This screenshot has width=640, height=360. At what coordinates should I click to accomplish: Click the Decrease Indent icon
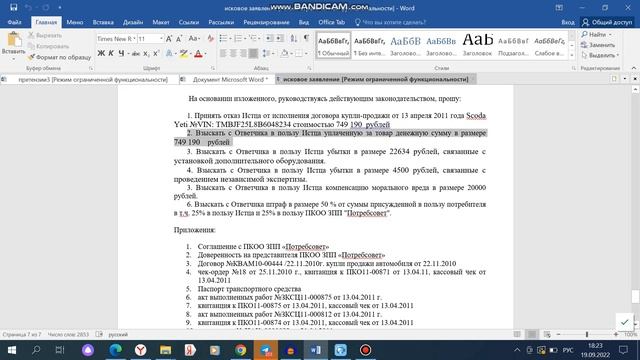pos(269,38)
